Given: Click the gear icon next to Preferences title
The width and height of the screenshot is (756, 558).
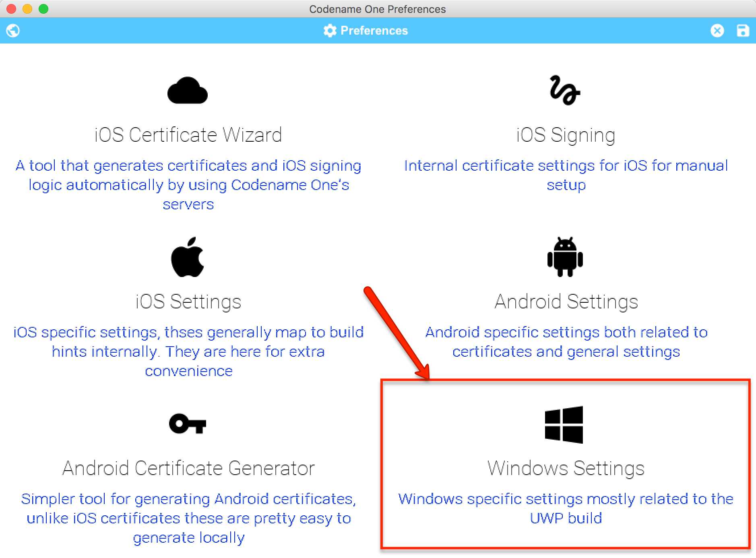Looking at the screenshot, I should pyautogui.click(x=329, y=31).
